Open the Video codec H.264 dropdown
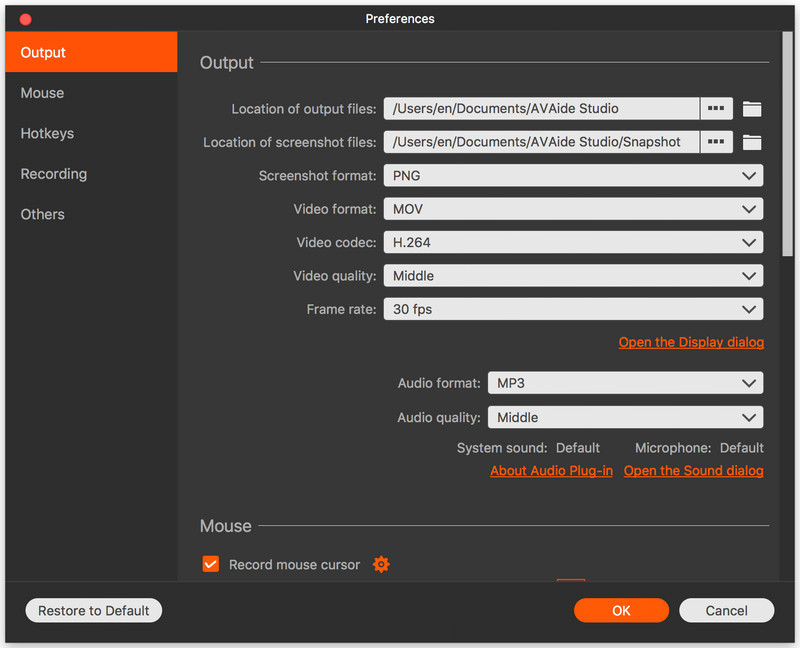This screenshot has width=800, height=648. [x=573, y=242]
